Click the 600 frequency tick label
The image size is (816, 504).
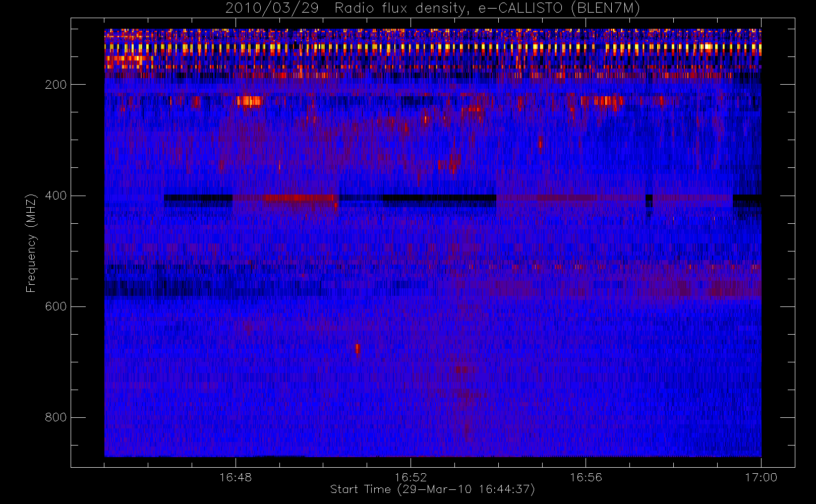pos(56,306)
